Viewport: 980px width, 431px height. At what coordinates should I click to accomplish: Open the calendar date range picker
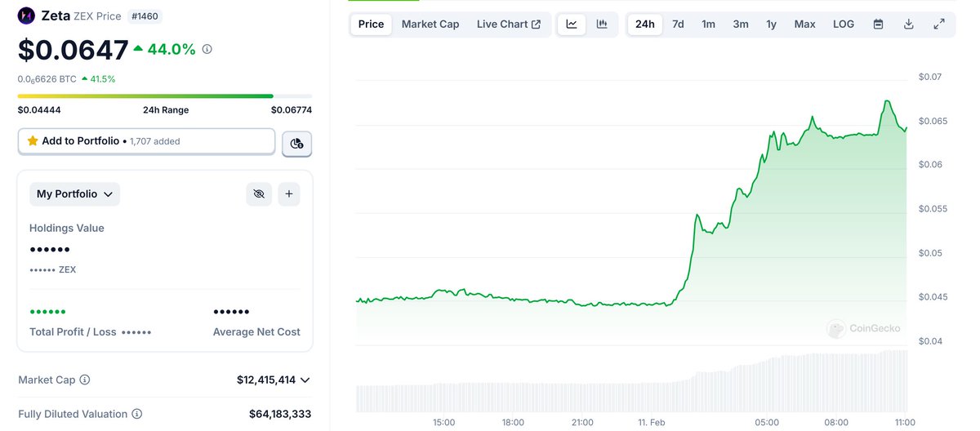click(878, 24)
